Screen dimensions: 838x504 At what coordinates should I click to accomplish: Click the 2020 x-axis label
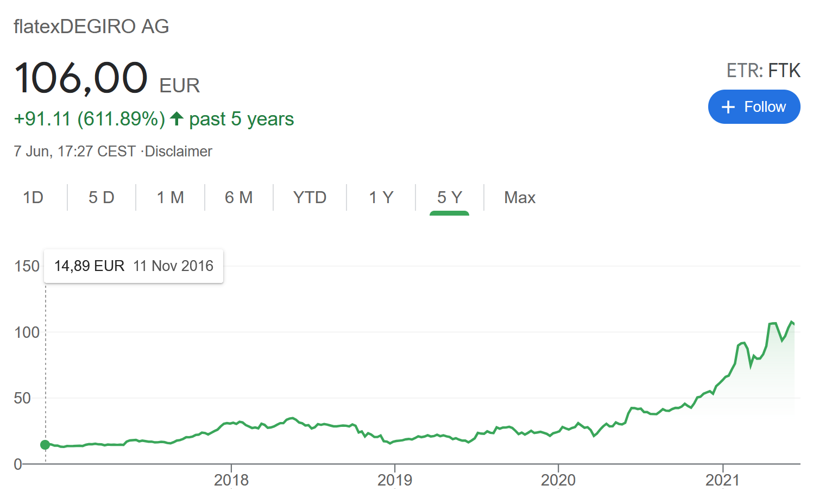(558, 480)
